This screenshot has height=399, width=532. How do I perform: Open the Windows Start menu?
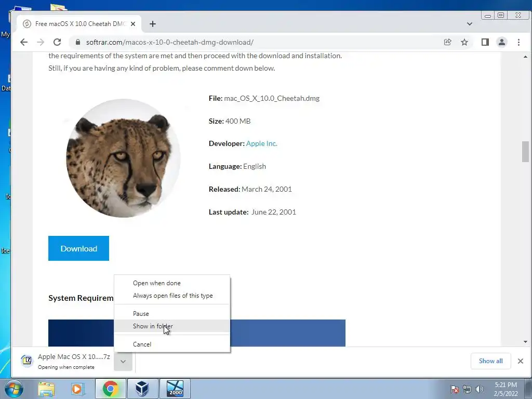(14, 389)
